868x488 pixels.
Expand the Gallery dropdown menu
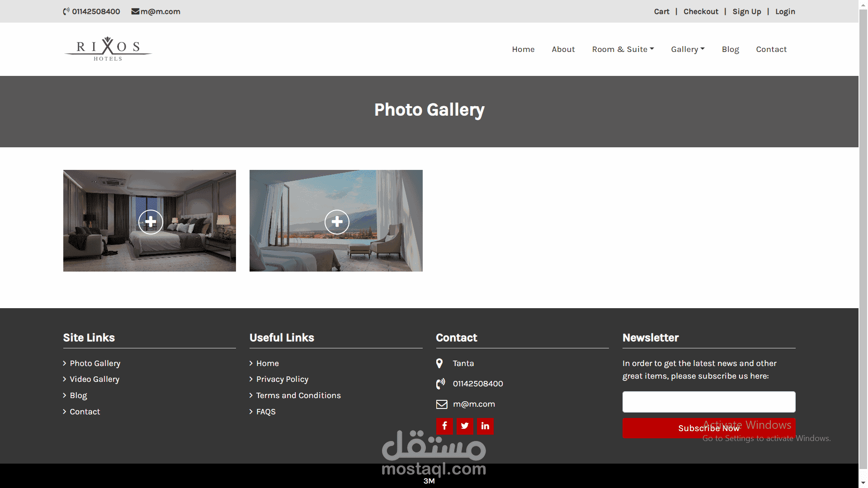pyautogui.click(x=687, y=49)
